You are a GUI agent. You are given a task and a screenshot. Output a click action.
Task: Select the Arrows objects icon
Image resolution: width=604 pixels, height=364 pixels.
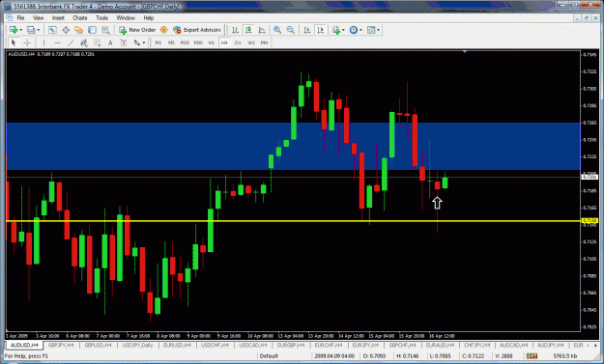(x=137, y=42)
